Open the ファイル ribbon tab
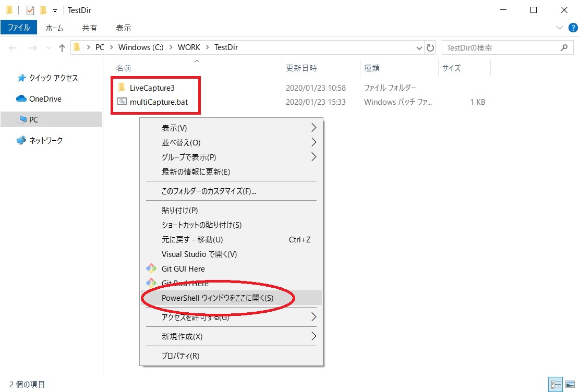580x392 pixels. 19,28
